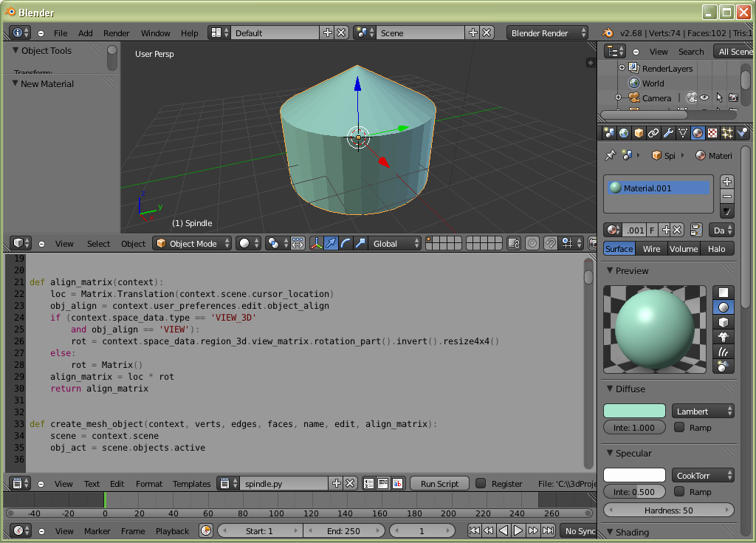Open the Search menu in outliner

click(x=691, y=52)
